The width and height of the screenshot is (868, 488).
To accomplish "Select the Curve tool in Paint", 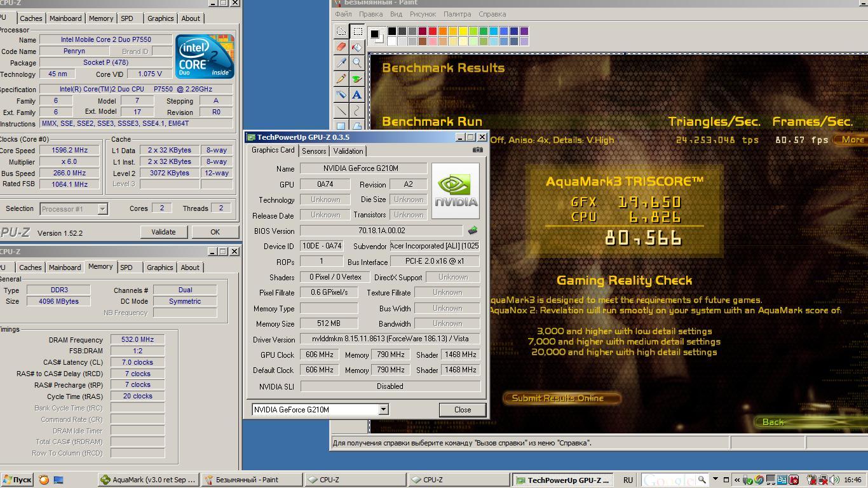I will click(x=357, y=111).
